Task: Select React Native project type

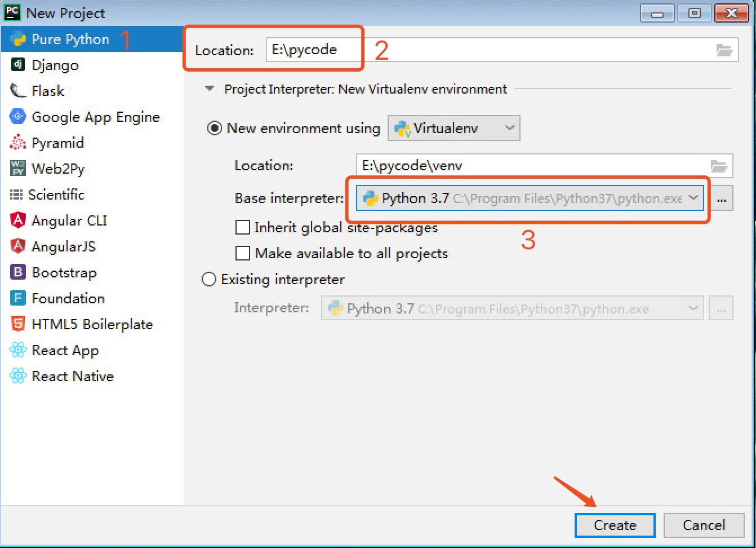Action: pyautogui.click(x=92, y=376)
